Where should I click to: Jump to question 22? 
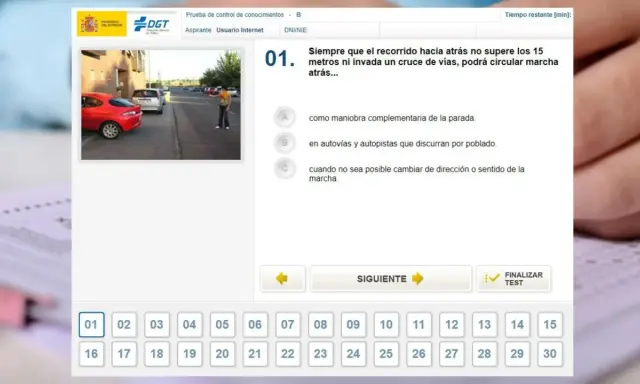(288, 353)
